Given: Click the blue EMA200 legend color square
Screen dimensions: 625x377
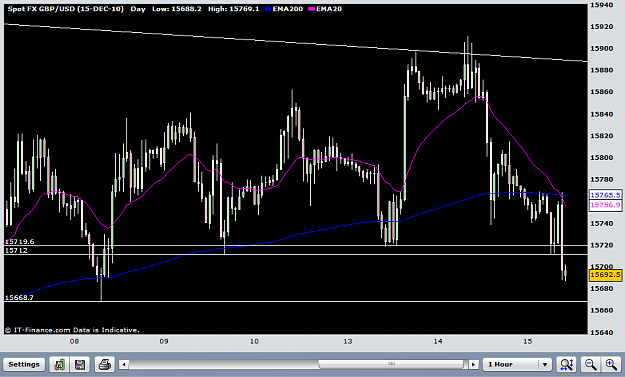Looking at the screenshot, I should coord(268,9).
